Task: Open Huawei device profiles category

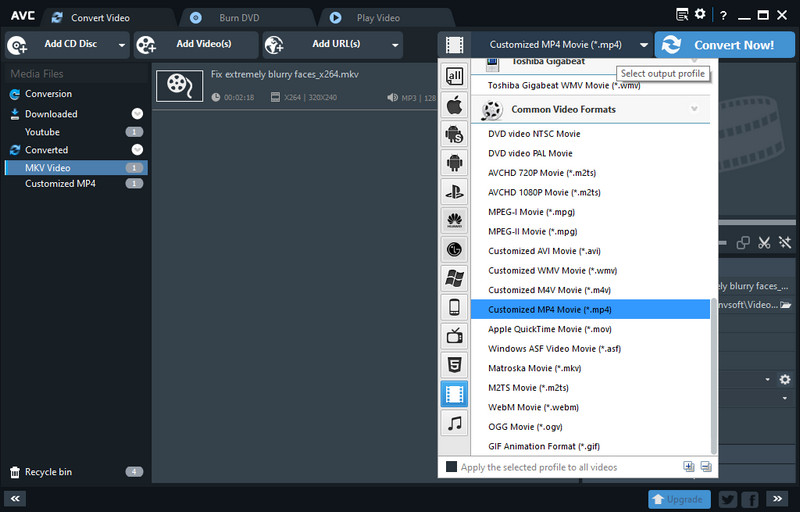Action: (454, 220)
